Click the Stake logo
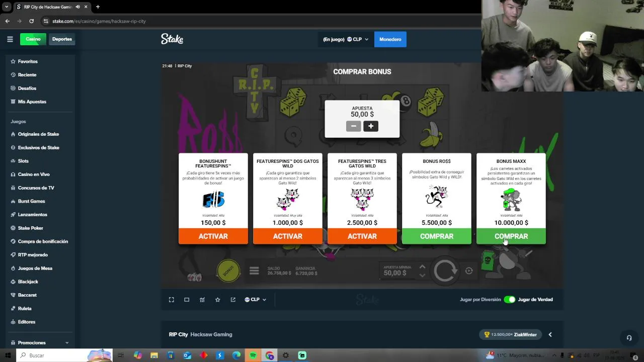The image size is (644, 362). click(x=172, y=39)
